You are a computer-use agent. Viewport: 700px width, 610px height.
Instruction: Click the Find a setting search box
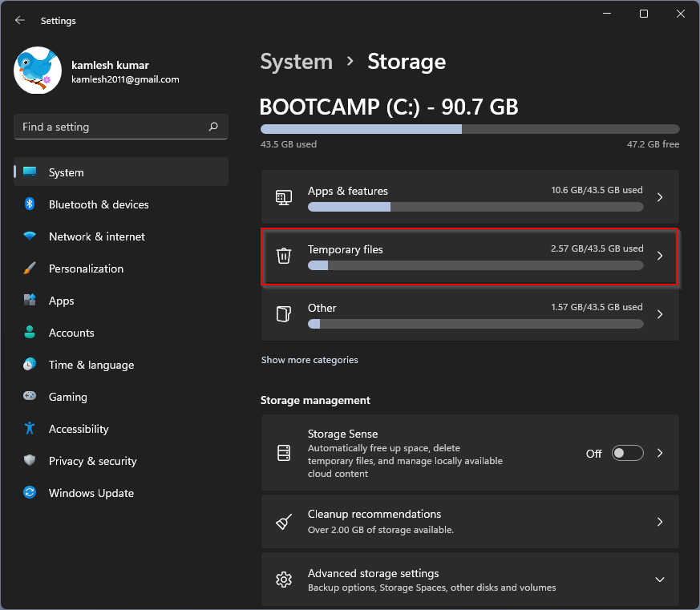coord(112,127)
